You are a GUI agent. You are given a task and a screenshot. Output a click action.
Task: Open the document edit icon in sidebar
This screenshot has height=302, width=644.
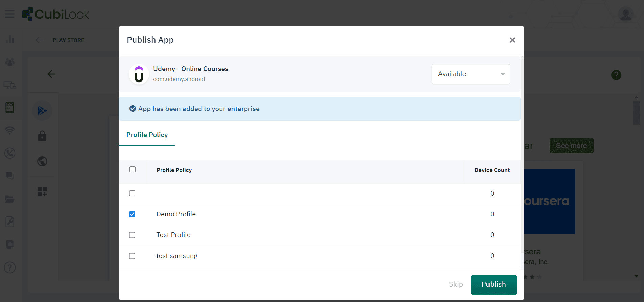pos(10,222)
